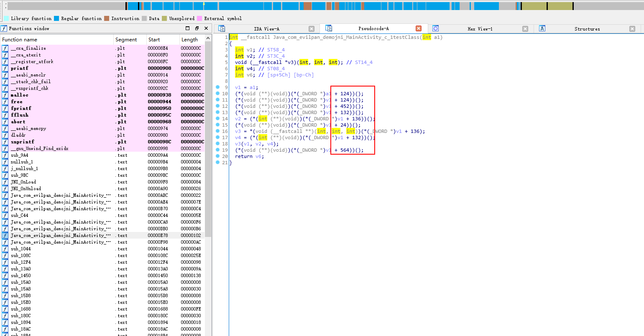644x336 pixels.
Task: Click the Hex View-1 tab icon
Action: point(435,28)
